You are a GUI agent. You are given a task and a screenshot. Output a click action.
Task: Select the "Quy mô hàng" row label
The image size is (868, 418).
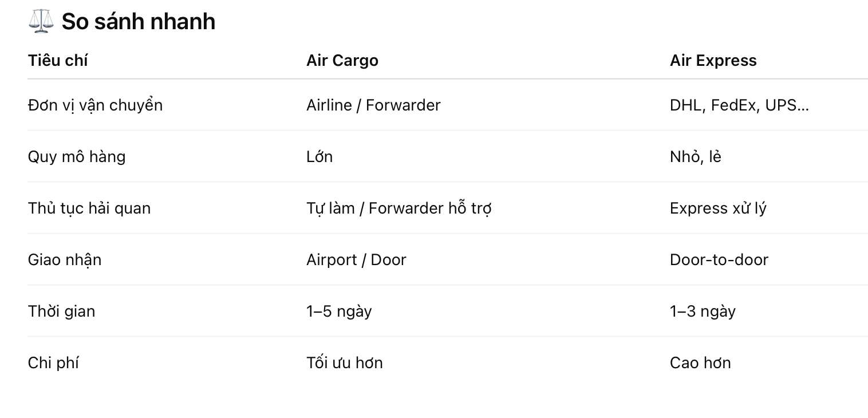(77, 157)
